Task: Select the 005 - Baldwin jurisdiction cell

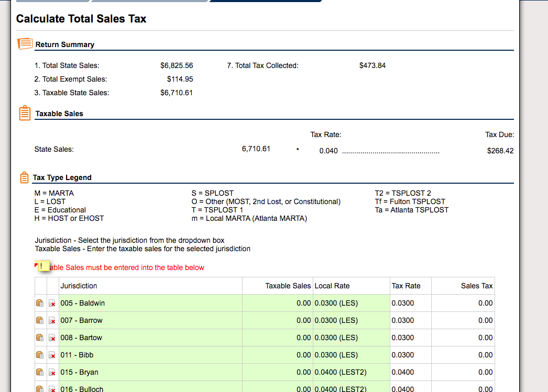Action: coord(151,303)
